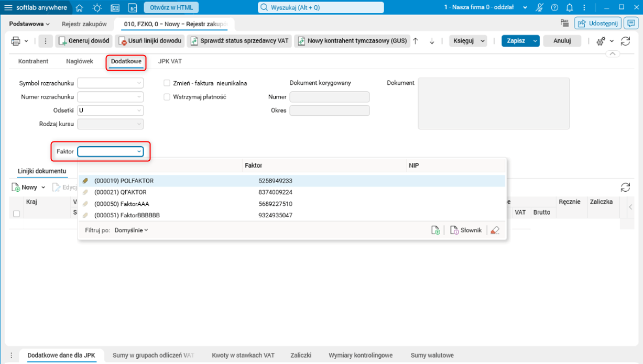Image resolution: width=643 pixels, height=364 pixels.
Task: Open the chat comments icon
Action: [631, 23]
